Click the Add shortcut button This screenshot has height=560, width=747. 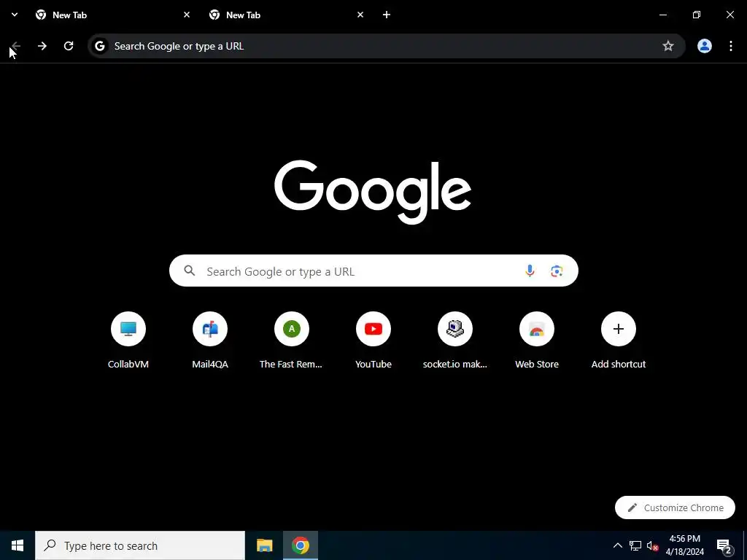pos(619,340)
